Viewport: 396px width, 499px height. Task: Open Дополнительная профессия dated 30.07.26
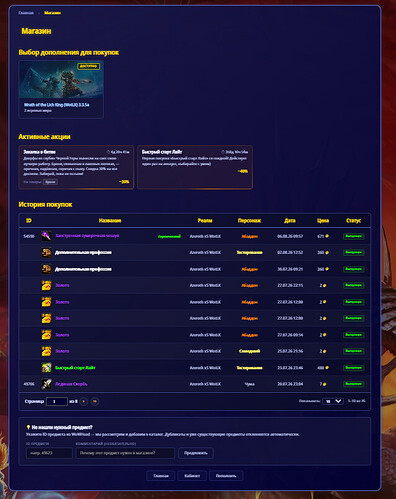pyautogui.click(x=83, y=269)
